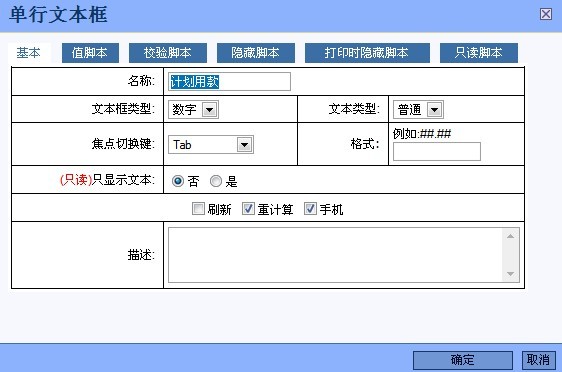The width and height of the screenshot is (562, 372).
Task: Select the 只读脚本 tab
Action: [478, 53]
